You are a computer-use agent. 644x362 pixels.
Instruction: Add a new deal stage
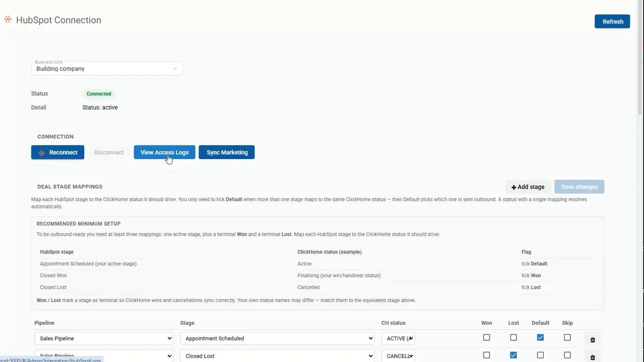[528, 187]
